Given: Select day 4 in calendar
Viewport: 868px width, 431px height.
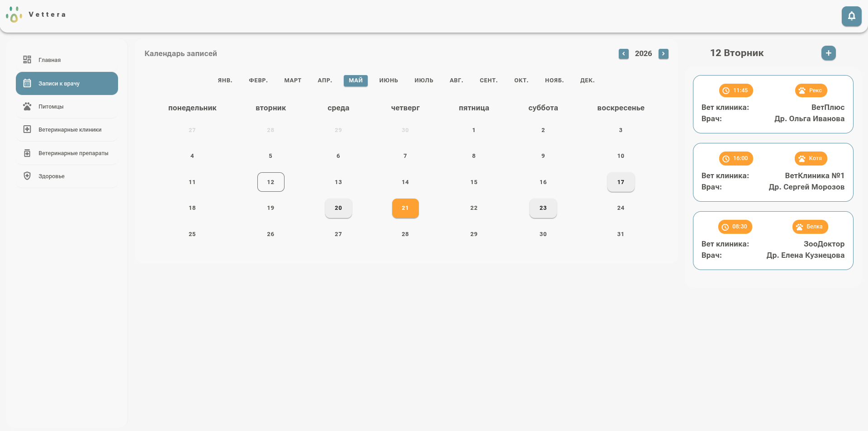Looking at the screenshot, I should (x=192, y=156).
